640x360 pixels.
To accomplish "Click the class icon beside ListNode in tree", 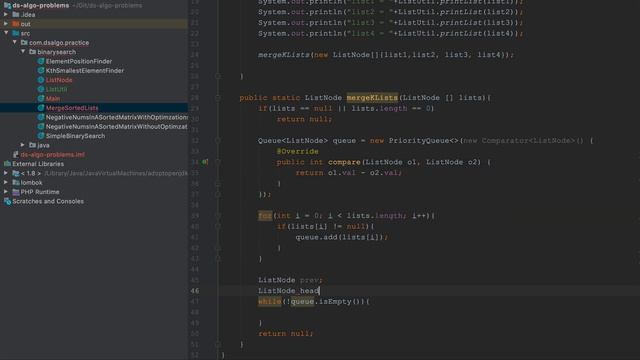I will pyautogui.click(x=41, y=80).
